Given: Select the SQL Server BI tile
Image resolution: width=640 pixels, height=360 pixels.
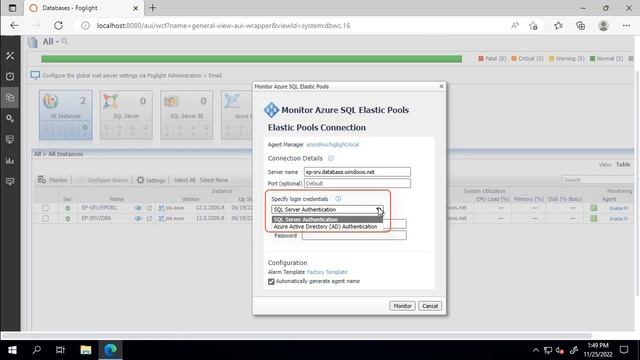Looking at the screenshot, I should coord(187,115).
